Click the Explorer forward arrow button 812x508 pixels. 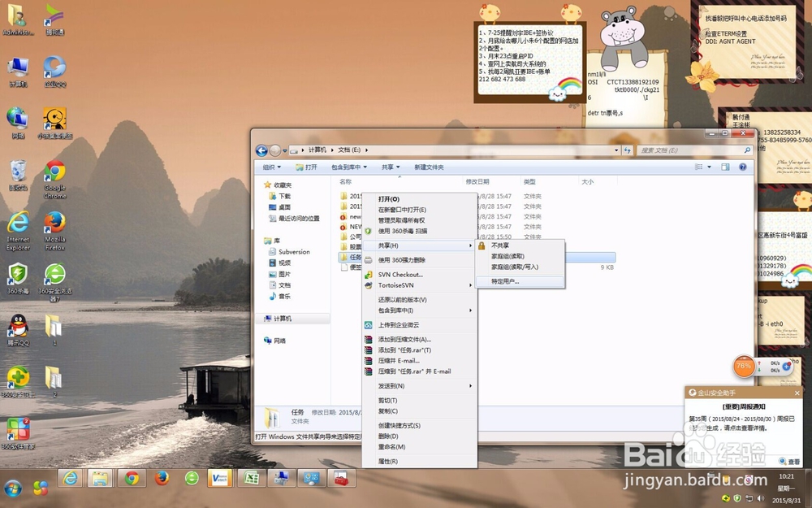(275, 150)
